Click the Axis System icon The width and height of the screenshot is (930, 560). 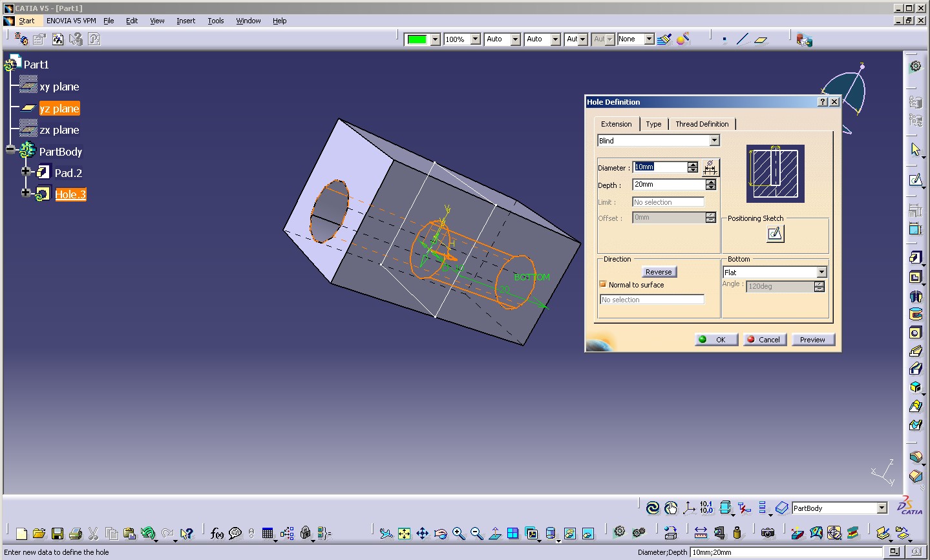[x=689, y=508]
